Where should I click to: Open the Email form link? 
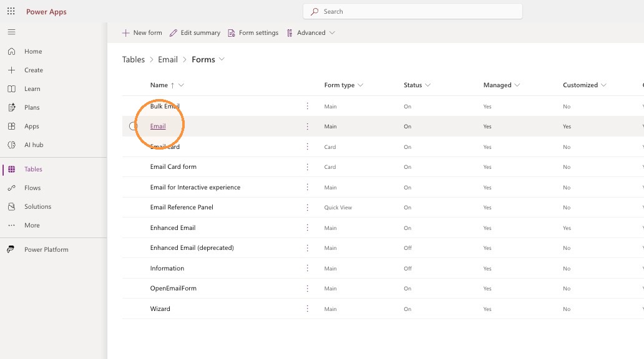click(158, 127)
